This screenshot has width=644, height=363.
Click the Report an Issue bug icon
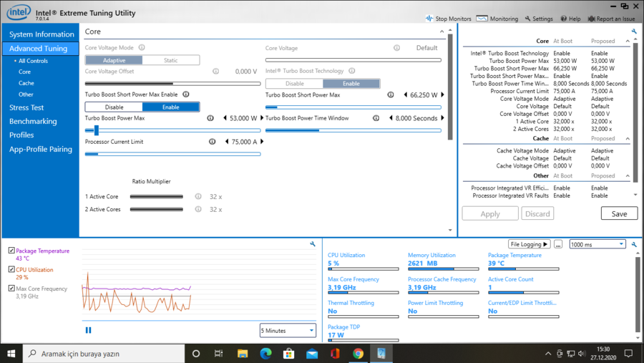(x=592, y=19)
